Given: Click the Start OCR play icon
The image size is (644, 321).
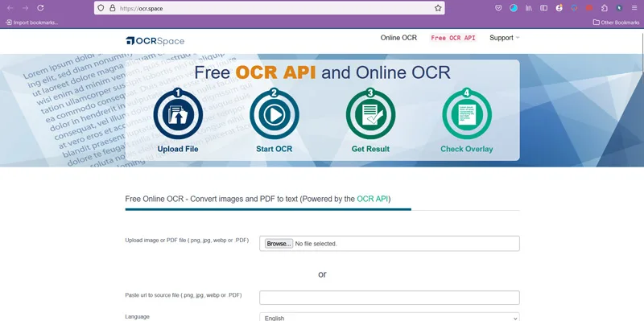Looking at the screenshot, I should 275,114.
